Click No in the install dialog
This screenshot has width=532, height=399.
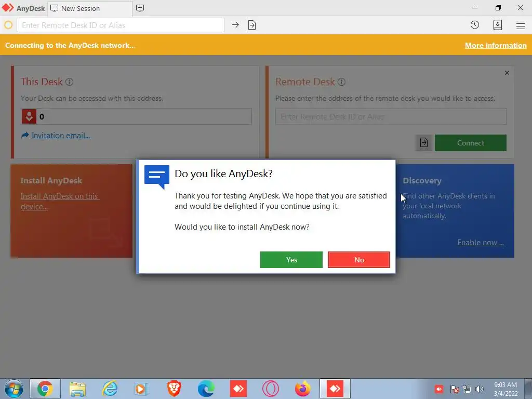[x=359, y=260]
